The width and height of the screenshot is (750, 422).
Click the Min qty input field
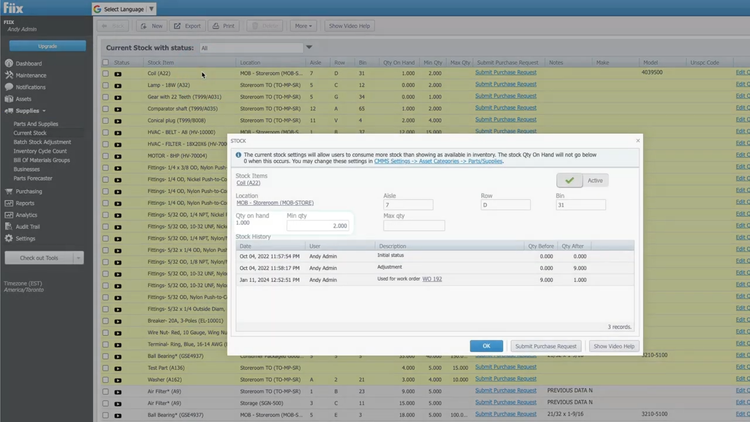click(x=318, y=226)
